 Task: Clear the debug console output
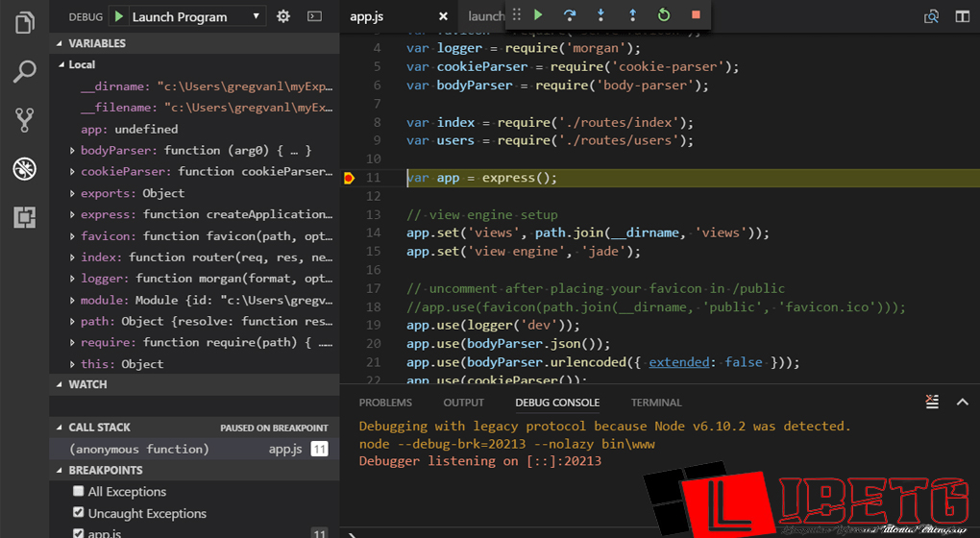click(x=932, y=402)
